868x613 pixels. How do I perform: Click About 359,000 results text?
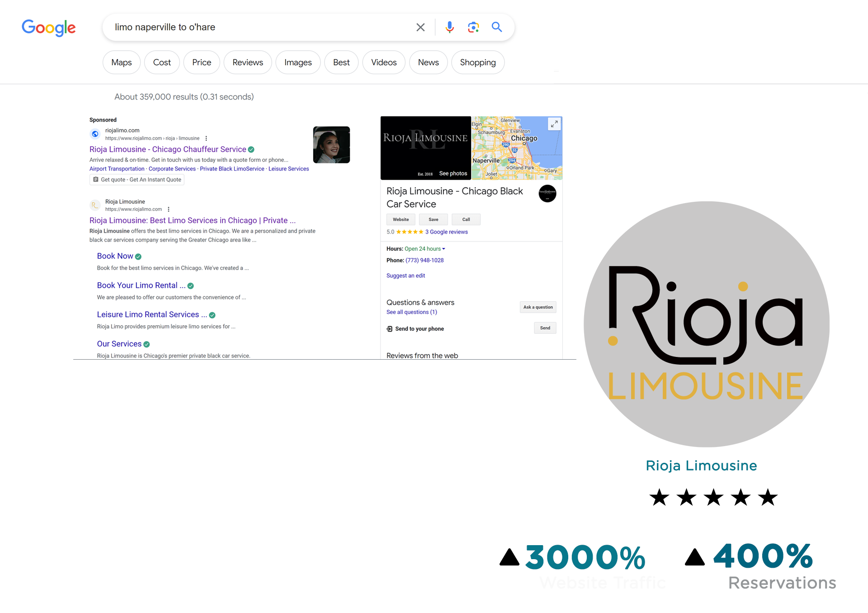[x=184, y=97]
